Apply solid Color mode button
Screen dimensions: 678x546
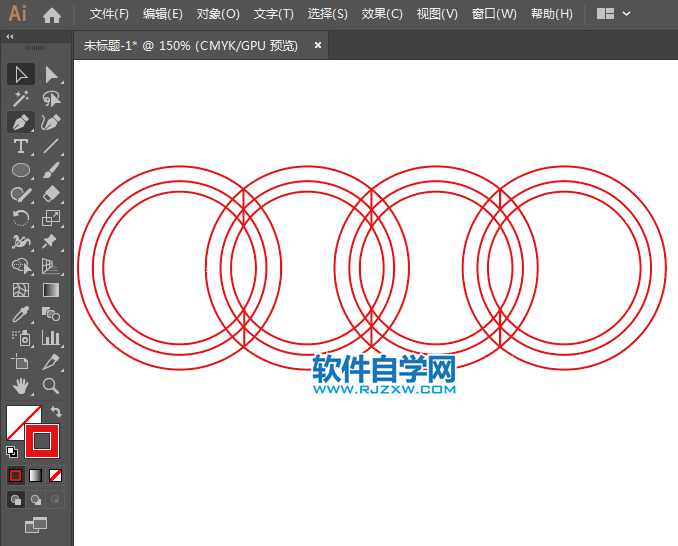[16, 476]
